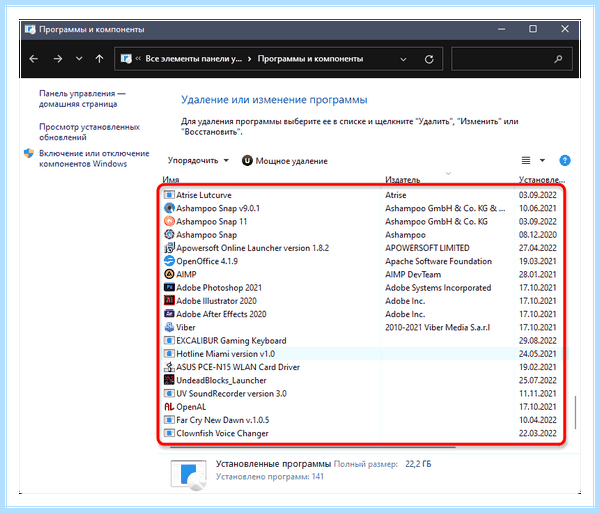Select the Viber icon
This screenshot has width=600, height=513.
pos(169,327)
